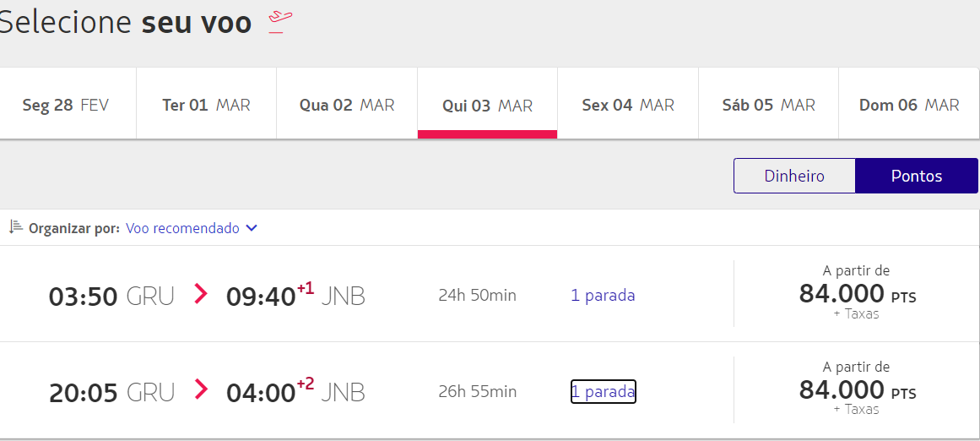
Task: Switch the price display to Dinheiro
Action: (x=794, y=176)
